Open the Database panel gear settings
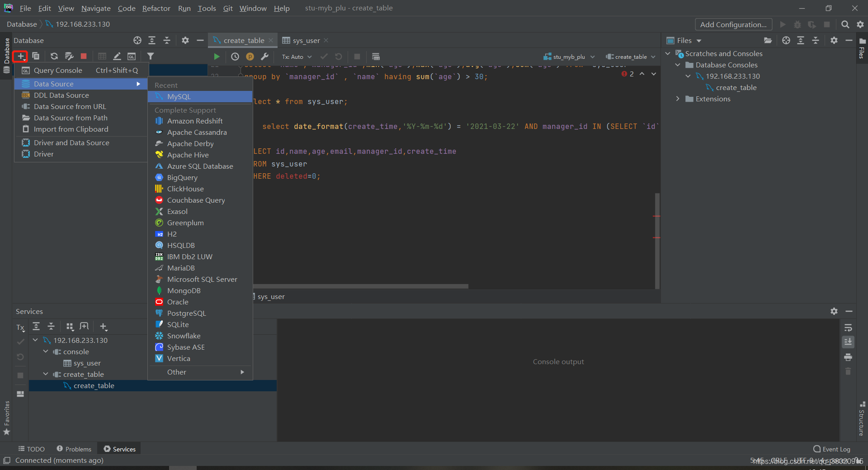 (185, 40)
